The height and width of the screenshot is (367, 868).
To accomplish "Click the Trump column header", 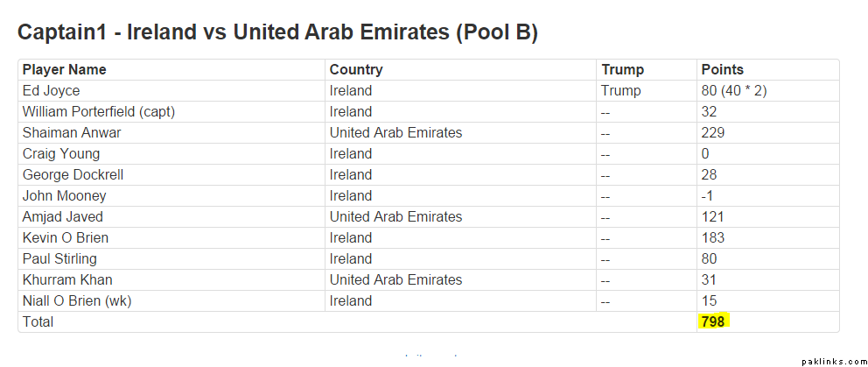I will click(x=622, y=70).
